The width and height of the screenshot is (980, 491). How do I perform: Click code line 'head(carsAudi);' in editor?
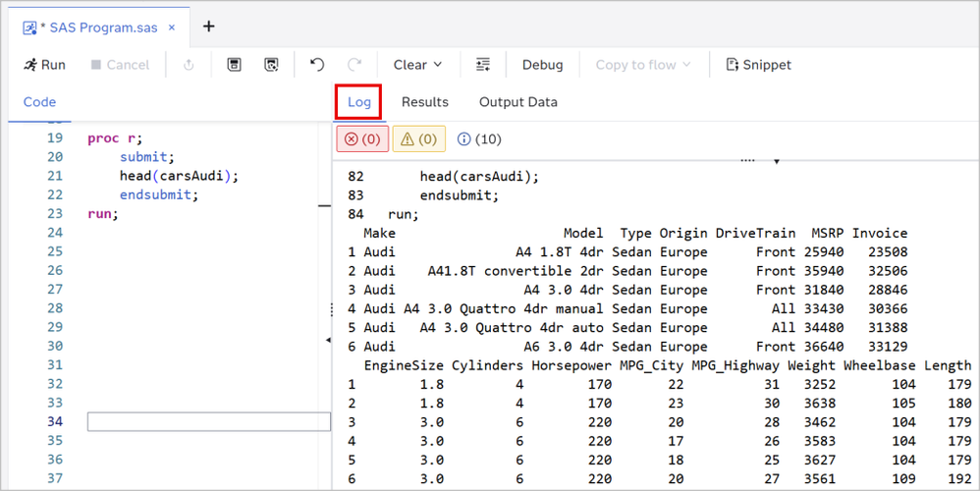click(180, 176)
